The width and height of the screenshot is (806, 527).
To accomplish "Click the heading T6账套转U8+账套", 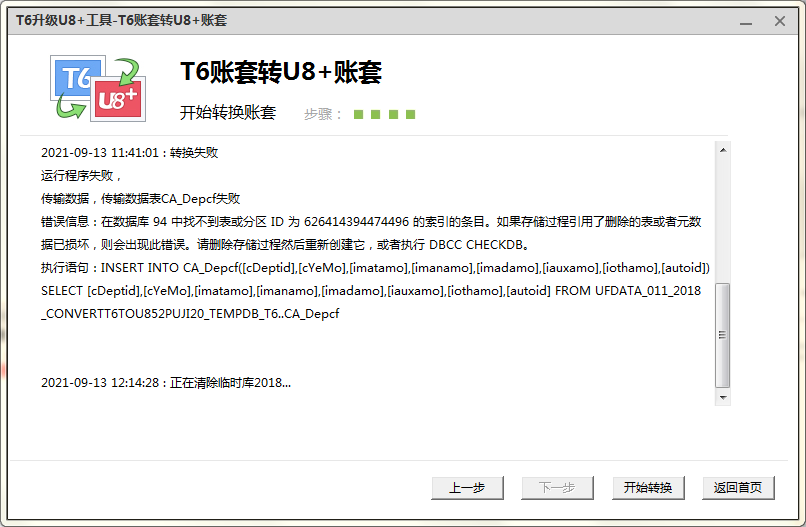I will click(x=281, y=72).
